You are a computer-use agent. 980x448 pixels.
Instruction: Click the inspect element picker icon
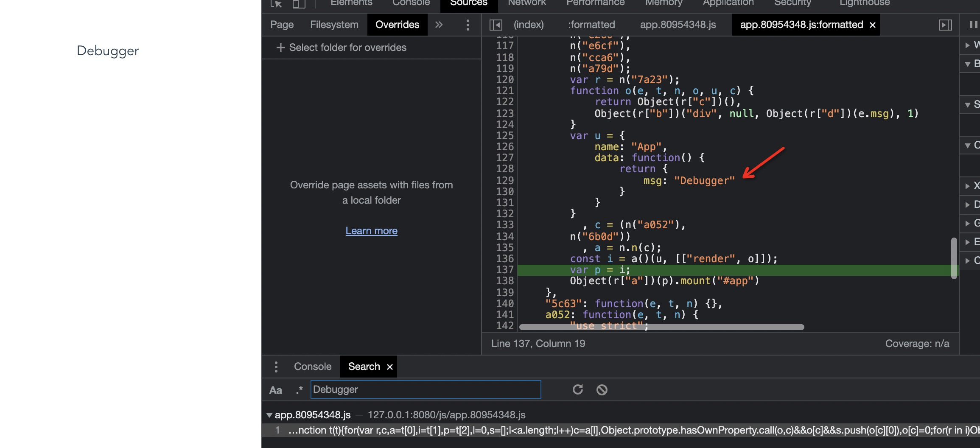pos(276,4)
